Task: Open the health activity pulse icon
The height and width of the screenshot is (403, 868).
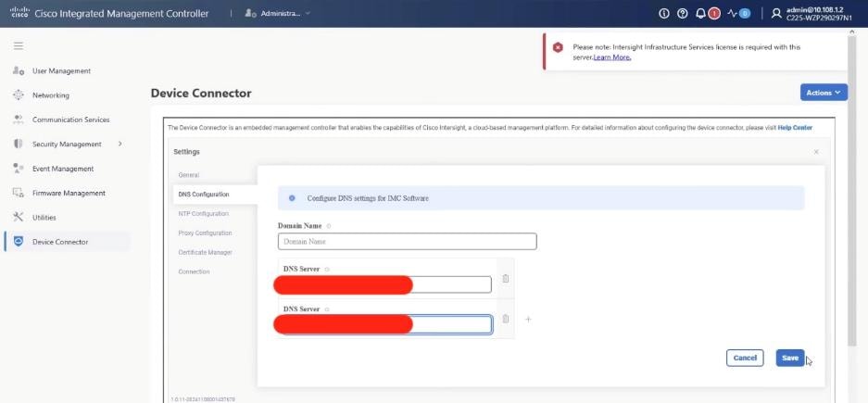Action: (733, 13)
